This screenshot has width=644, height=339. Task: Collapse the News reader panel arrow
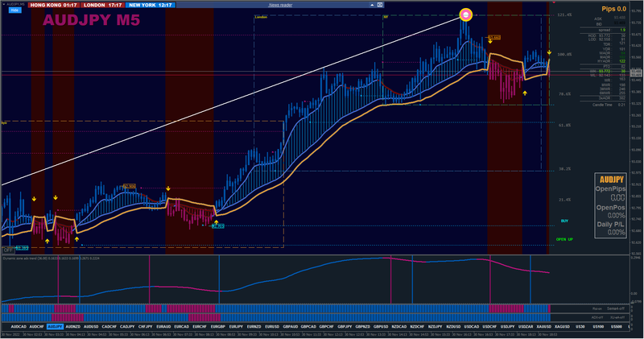coord(372,5)
